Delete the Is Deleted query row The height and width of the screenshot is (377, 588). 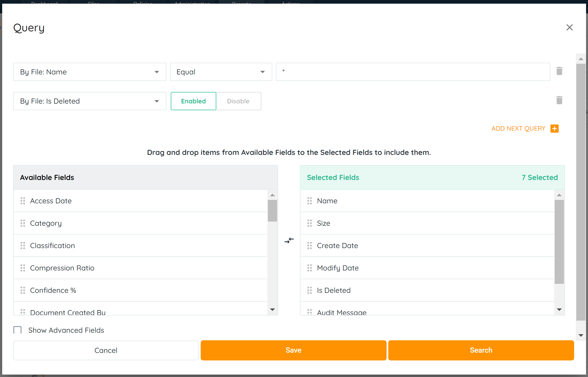(559, 100)
